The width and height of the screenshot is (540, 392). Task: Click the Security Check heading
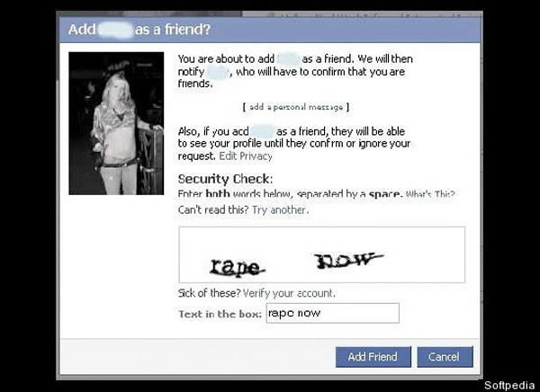click(x=225, y=179)
